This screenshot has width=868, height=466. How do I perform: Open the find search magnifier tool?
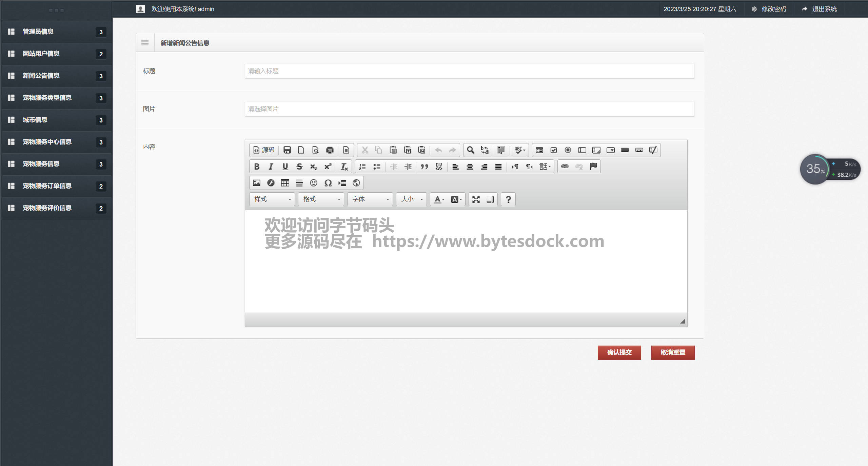(470, 150)
